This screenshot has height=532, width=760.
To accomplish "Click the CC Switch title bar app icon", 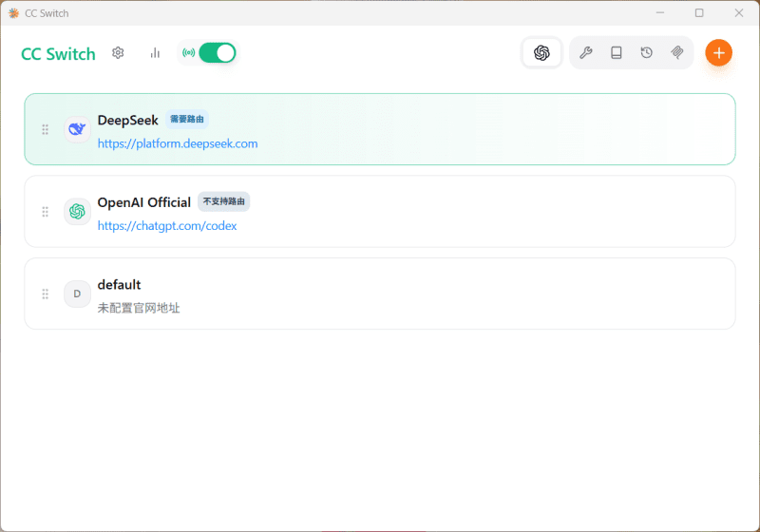I will (x=13, y=13).
